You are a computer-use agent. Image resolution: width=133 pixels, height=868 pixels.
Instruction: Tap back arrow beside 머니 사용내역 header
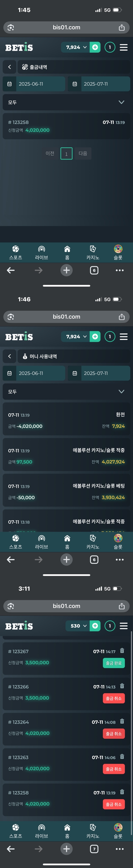(9, 356)
